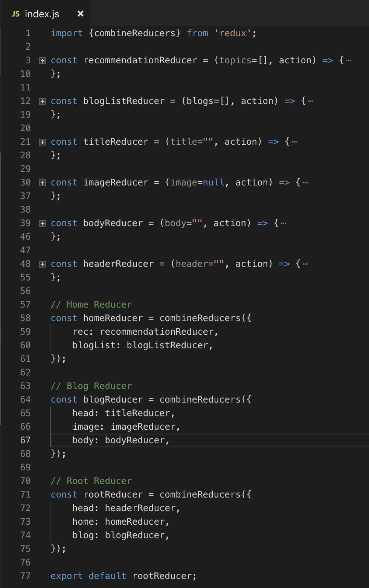Viewport: 369px width, 588px height.
Task: Unfold the imageReducer function
Action: coord(43,183)
